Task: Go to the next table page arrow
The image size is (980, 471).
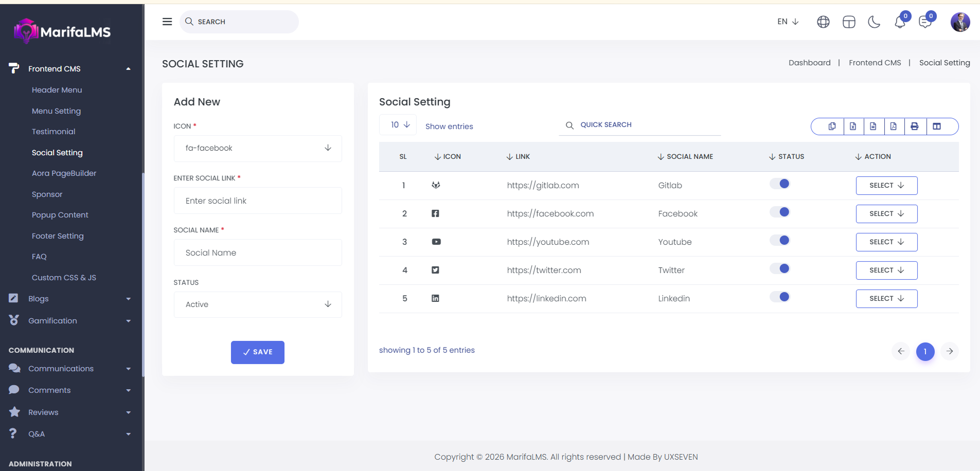Action: coord(950,351)
